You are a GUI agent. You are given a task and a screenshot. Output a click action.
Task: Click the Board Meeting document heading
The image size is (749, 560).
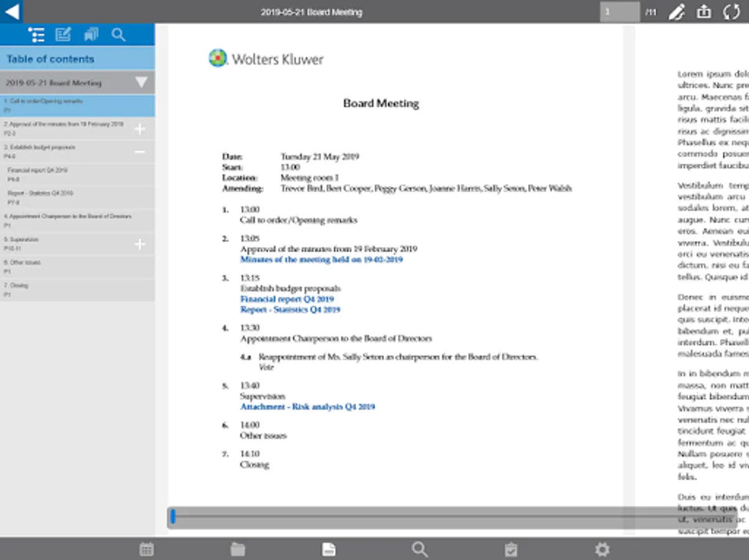(381, 103)
